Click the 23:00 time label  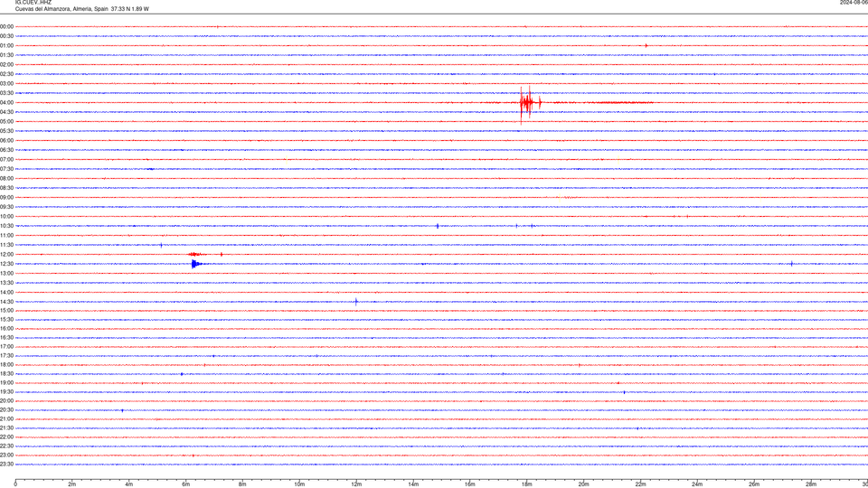6,455
